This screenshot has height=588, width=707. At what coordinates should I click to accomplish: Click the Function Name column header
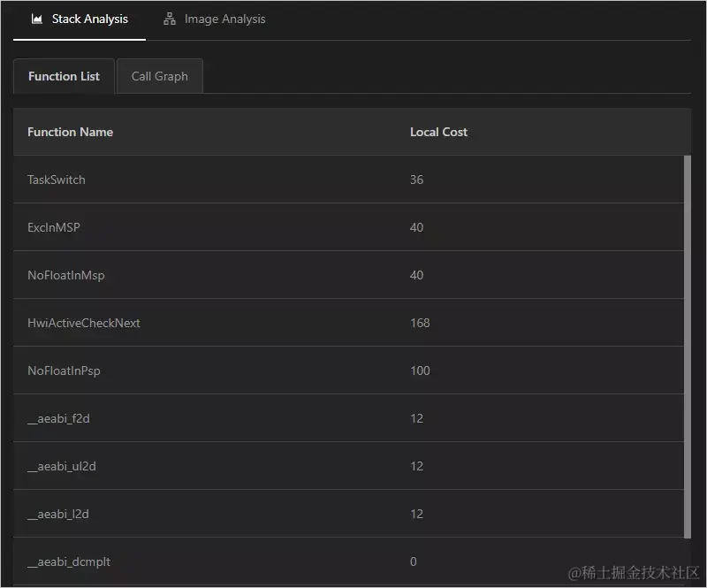71,133
